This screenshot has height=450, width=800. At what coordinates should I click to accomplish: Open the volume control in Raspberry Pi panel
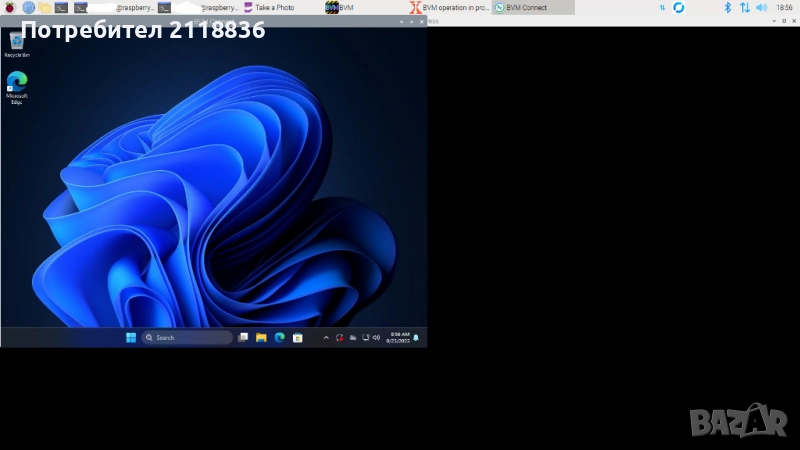[760, 7]
